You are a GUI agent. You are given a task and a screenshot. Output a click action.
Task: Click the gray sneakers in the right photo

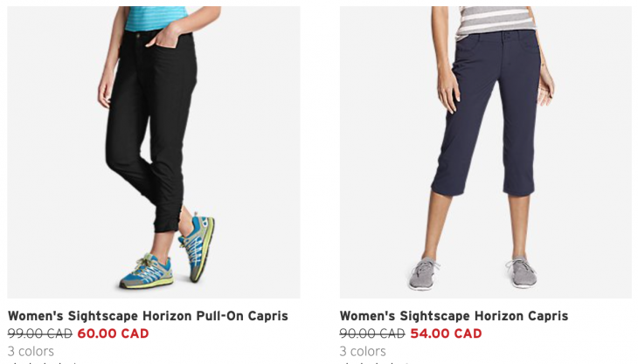coord(473,272)
